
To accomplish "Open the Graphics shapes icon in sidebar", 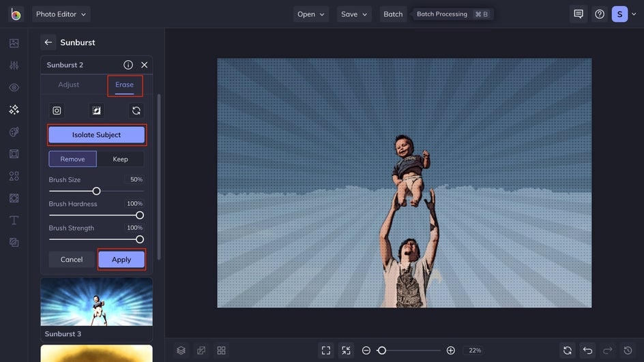I will [14, 176].
